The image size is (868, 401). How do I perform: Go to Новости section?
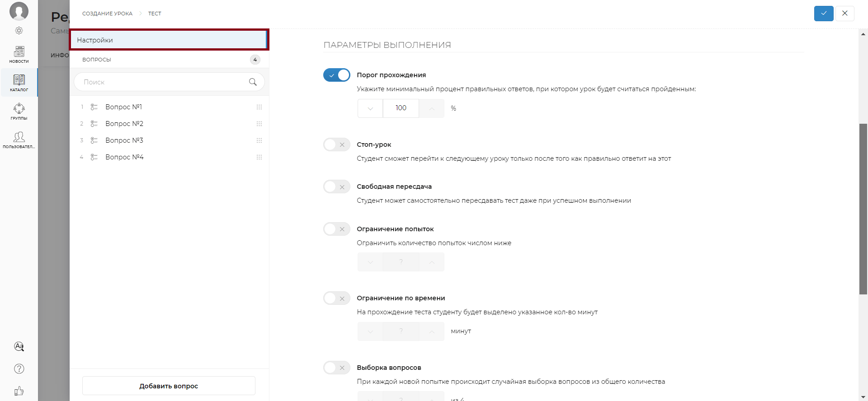click(x=19, y=55)
